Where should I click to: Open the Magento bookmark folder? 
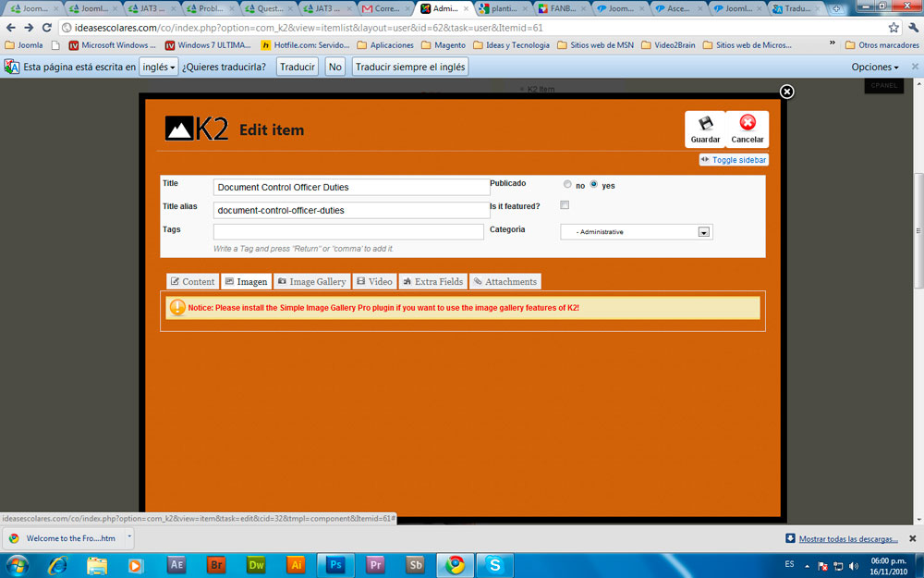click(x=444, y=44)
